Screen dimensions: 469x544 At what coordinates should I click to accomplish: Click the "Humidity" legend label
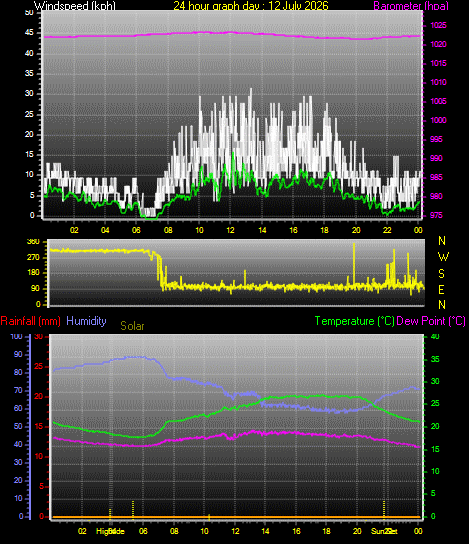coord(86,321)
